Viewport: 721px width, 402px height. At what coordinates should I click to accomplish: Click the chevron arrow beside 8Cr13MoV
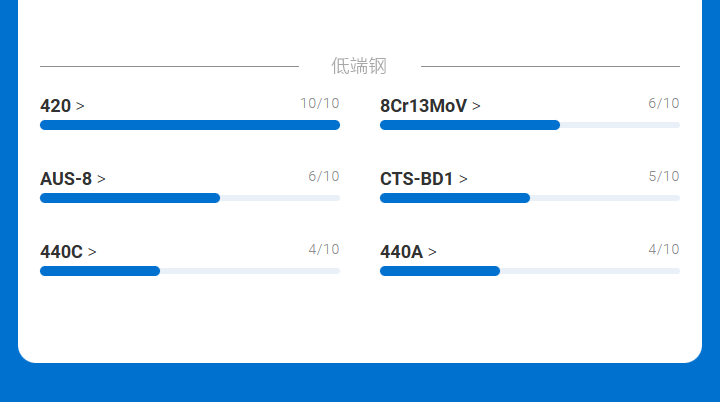477,106
